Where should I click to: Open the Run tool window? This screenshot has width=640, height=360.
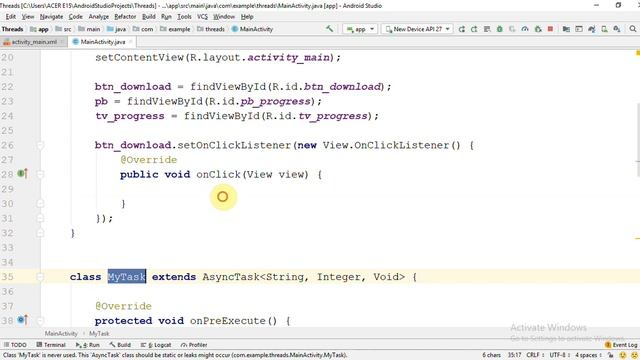coord(88,345)
